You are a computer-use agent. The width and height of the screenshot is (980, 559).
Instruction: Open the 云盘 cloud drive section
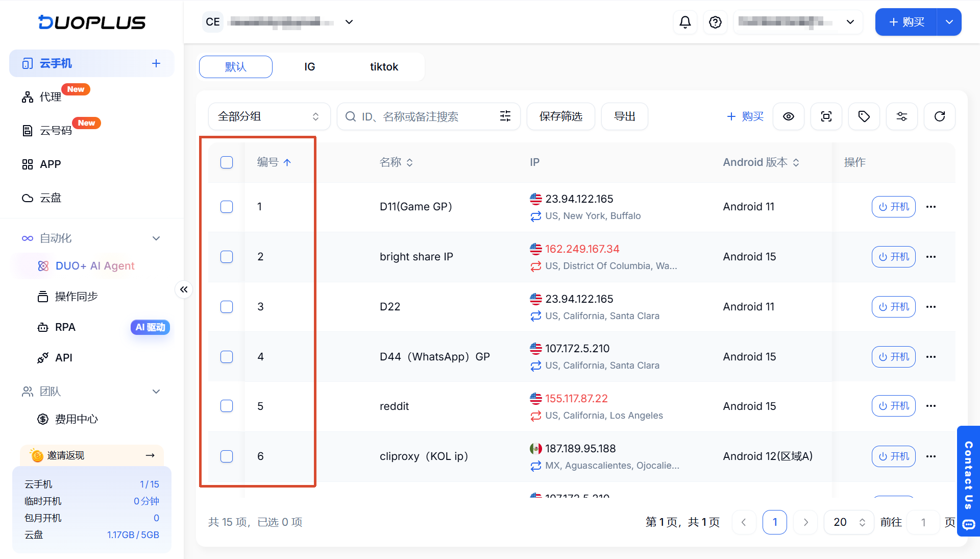pos(51,198)
